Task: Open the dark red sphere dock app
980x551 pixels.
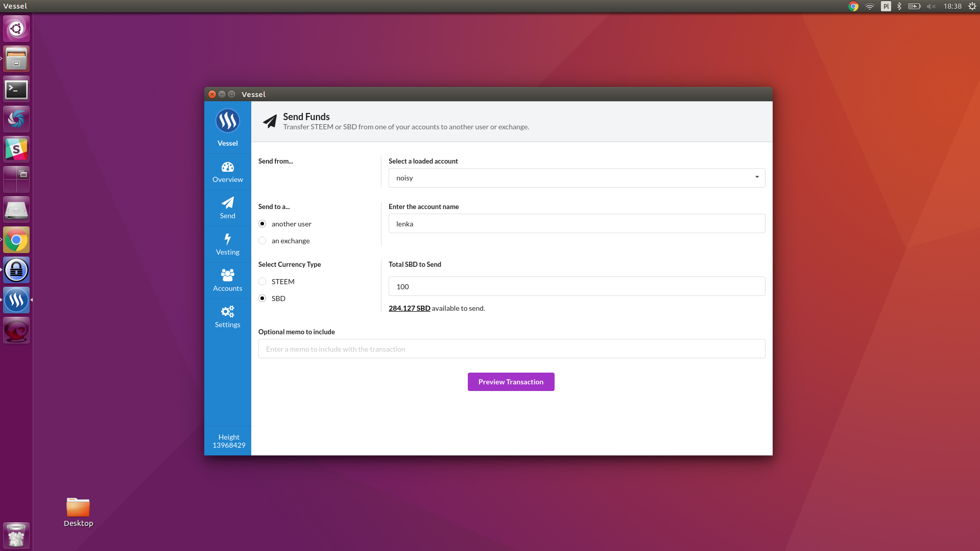Action: pos(16,330)
